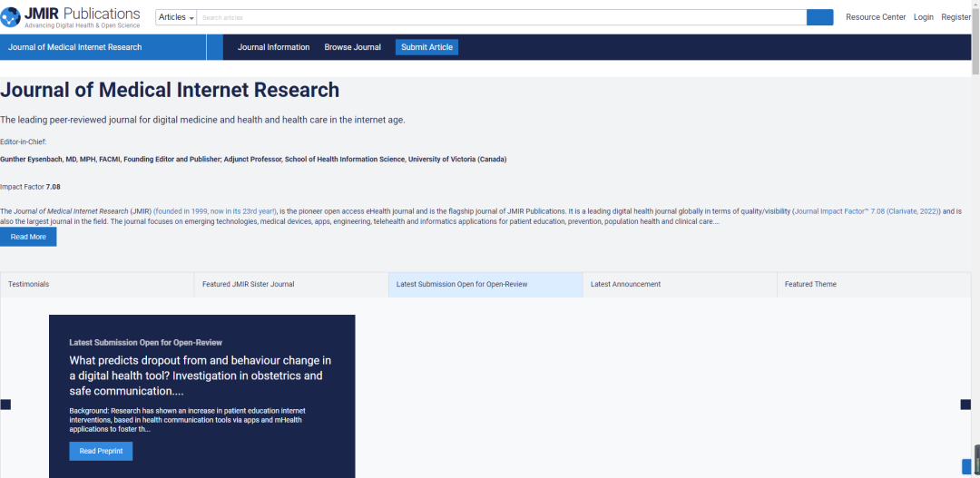Click the Submit Article button
This screenshot has width=980, height=478.
(426, 47)
